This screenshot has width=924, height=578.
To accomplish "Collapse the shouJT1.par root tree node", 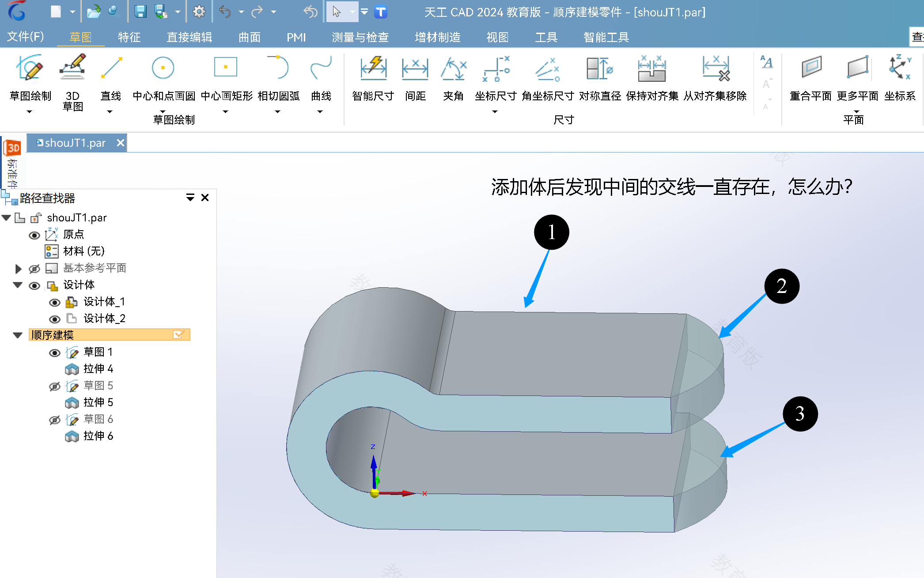I will tap(6, 217).
